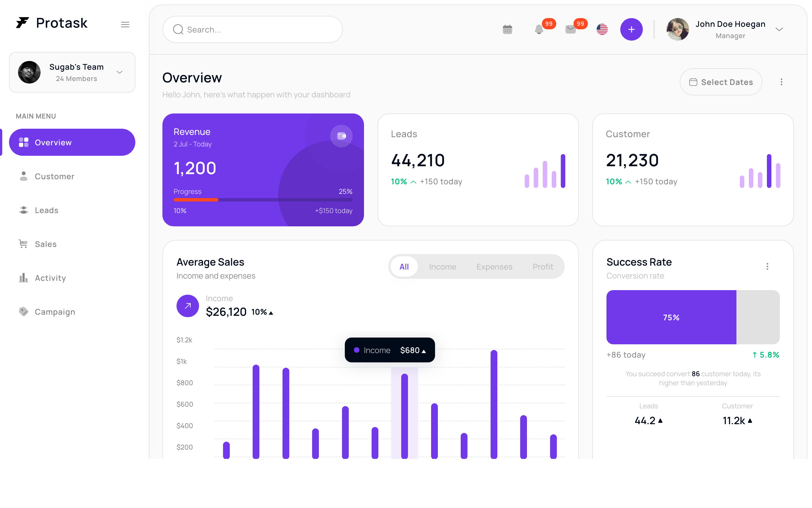Click the search magnifier icon
812x508 pixels.
pos(178,30)
